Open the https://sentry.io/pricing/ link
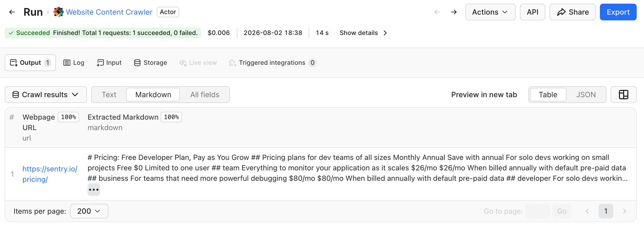Viewport: 644px width, 232px height. (50, 174)
